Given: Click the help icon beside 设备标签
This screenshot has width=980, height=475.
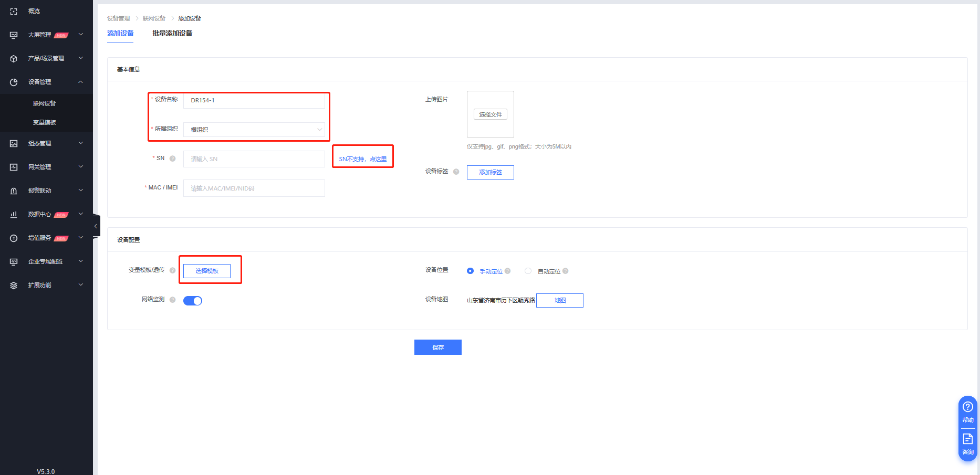Looking at the screenshot, I should point(456,172).
